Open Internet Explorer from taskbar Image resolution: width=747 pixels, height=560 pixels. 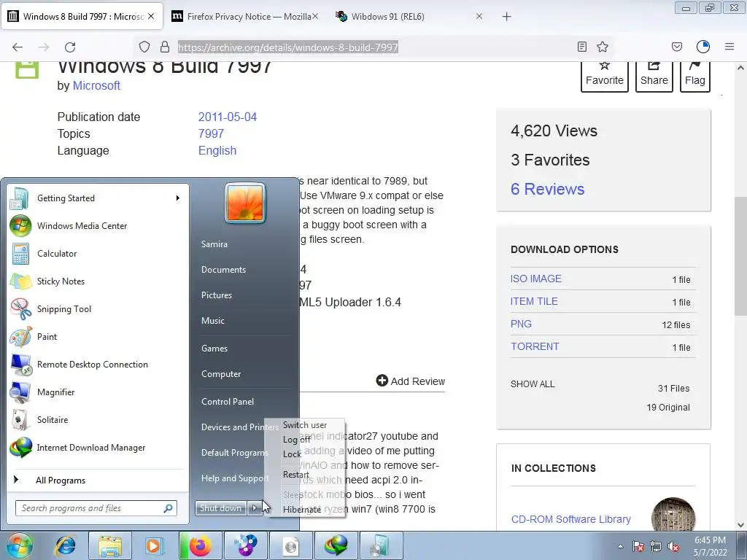point(65,545)
